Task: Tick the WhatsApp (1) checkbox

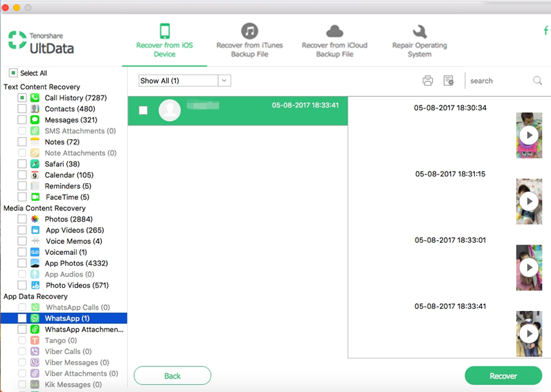Action: (x=22, y=319)
